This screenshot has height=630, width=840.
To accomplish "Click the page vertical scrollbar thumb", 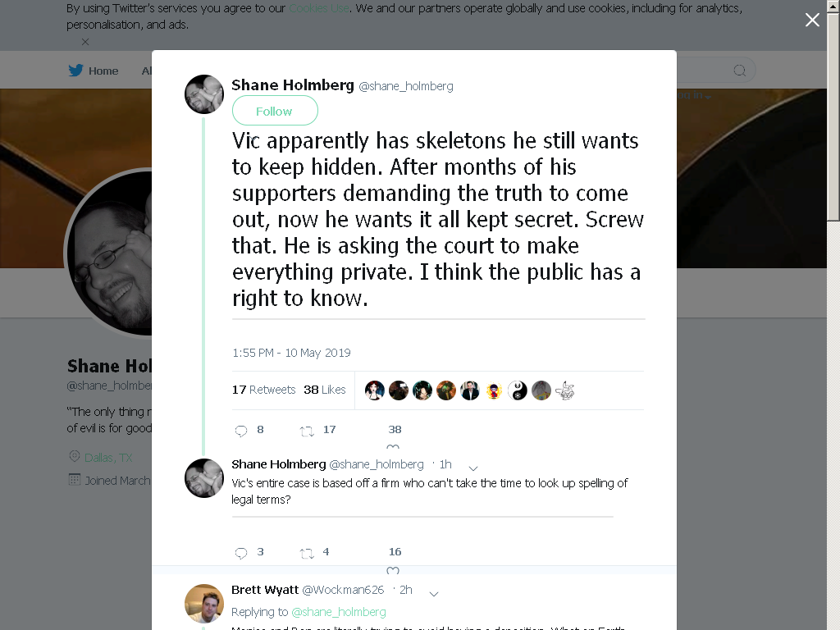I will [833, 116].
